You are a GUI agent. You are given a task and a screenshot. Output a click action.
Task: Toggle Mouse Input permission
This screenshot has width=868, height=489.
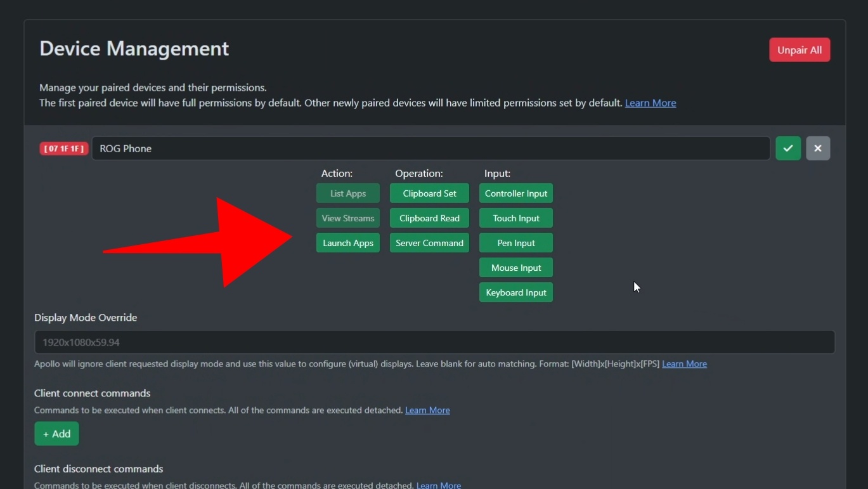pos(516,268)
